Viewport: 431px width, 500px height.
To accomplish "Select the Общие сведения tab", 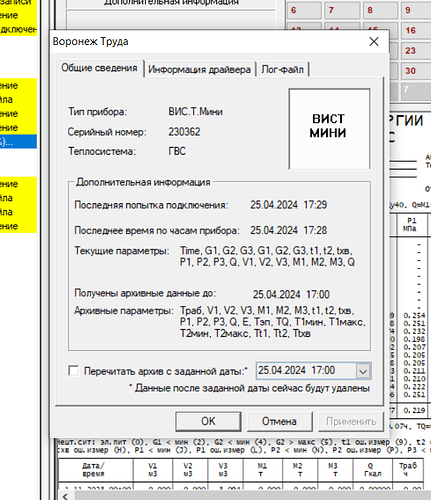I will click(x=99, y=68).
